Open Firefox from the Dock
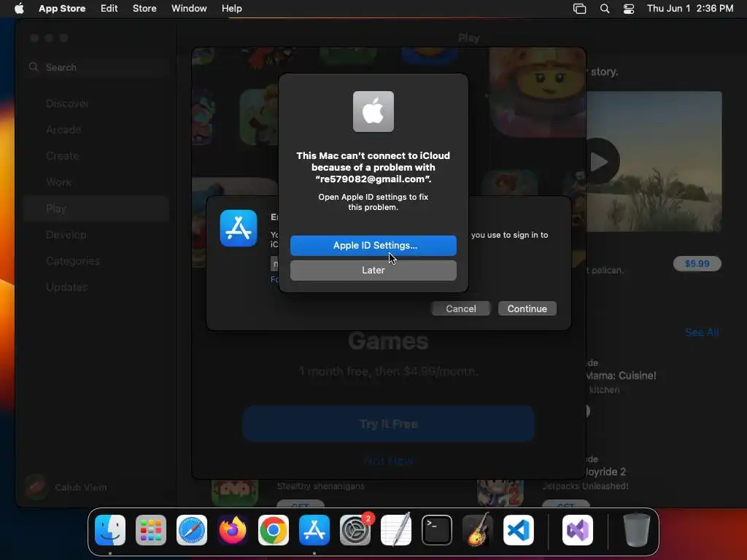Screen dimensions: 747x560 click(233, 530)
